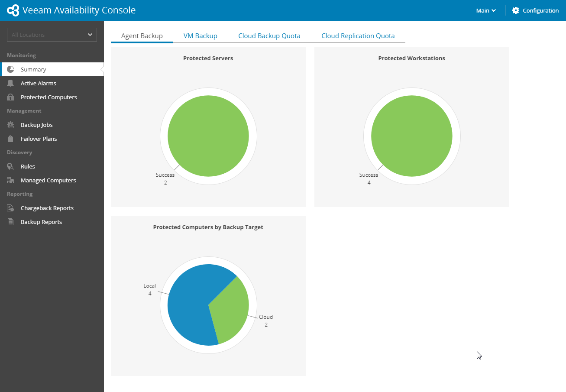The width and height of the screenshot is (566, 392).
Task: Expand the All Locations dropdown
Action: [x=52, y=35]
